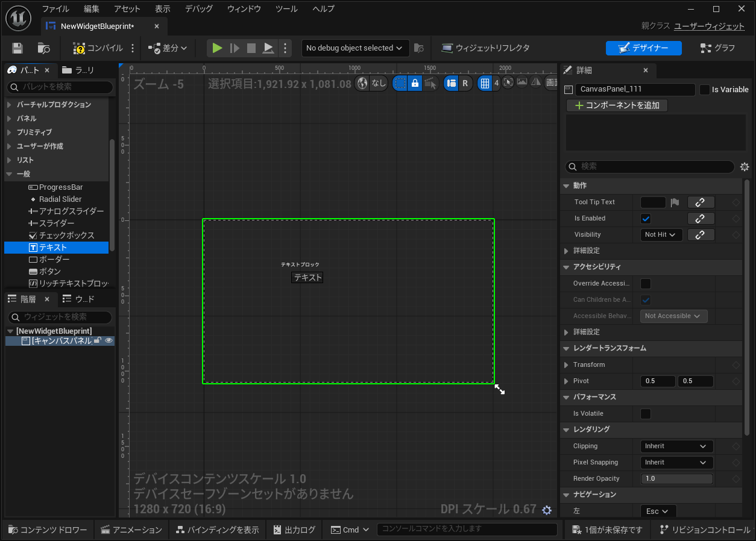756x541 pixels.
Task: Open コンテンツドロワー (Content Drawer)
Action: click(x=48, y=530)
